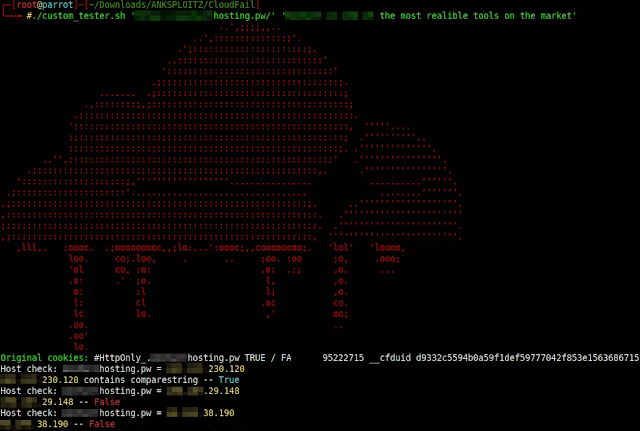The image size is (640, 431).
Task: Click the last red 'False' result
Action: click(102, 424)
